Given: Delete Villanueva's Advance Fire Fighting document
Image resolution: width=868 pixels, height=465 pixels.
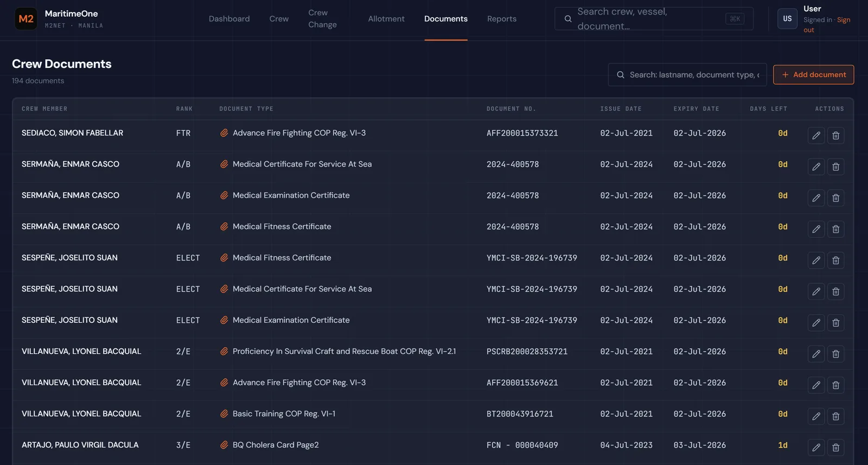Looking at the screenshot, I should 835,385.
